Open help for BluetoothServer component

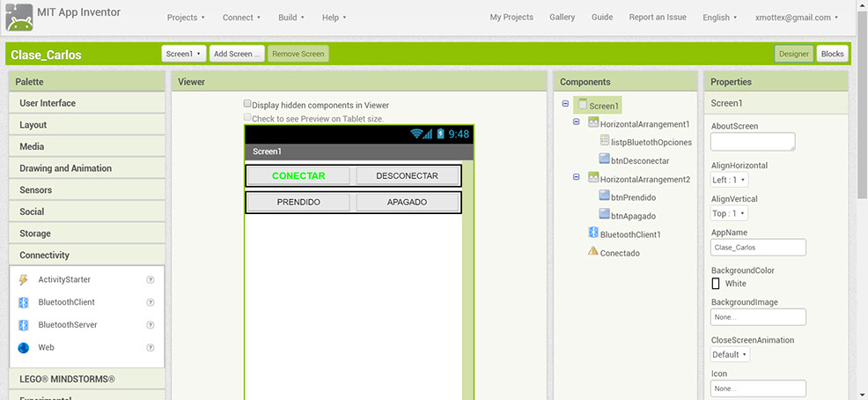(x=150, y=324)
